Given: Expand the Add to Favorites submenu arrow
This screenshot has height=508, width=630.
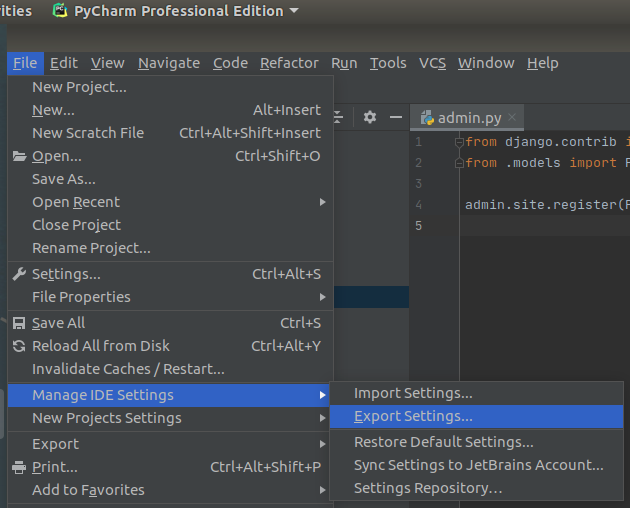Looking at the screenshot, I should click(322, 490).
